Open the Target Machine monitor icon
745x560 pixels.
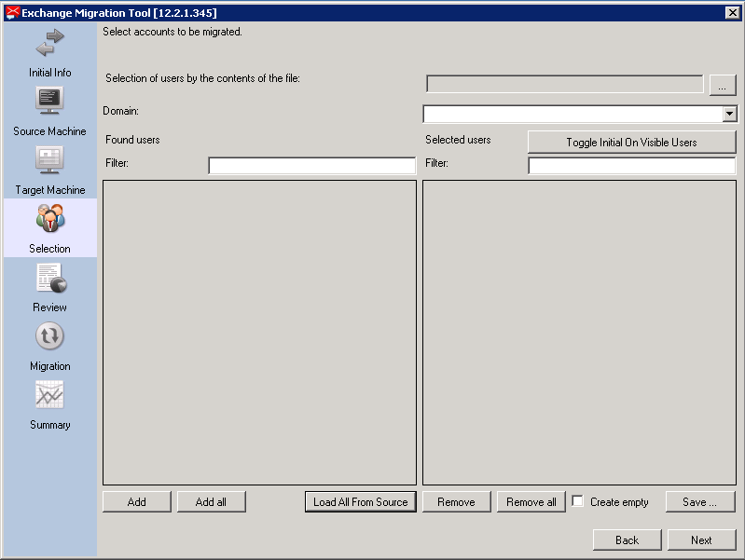(x=50, y=159)
